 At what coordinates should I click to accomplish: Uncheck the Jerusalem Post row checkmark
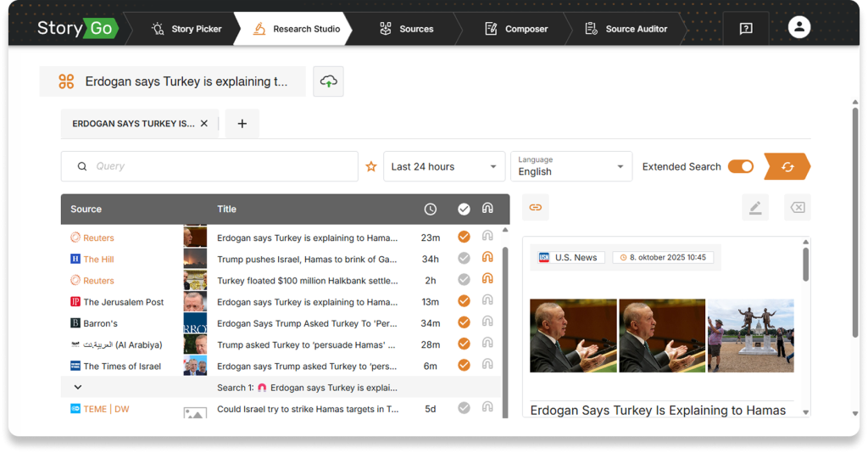pyautogui.click(x=464, y=301)
